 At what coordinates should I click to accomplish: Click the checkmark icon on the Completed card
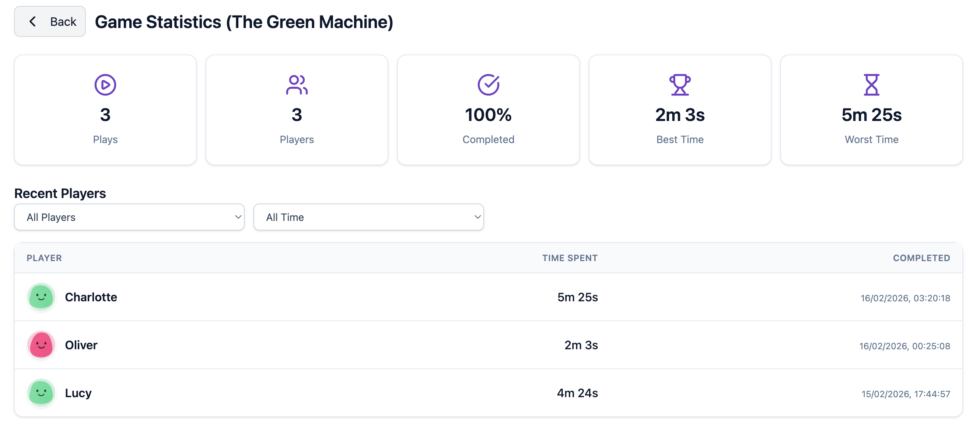489,84
